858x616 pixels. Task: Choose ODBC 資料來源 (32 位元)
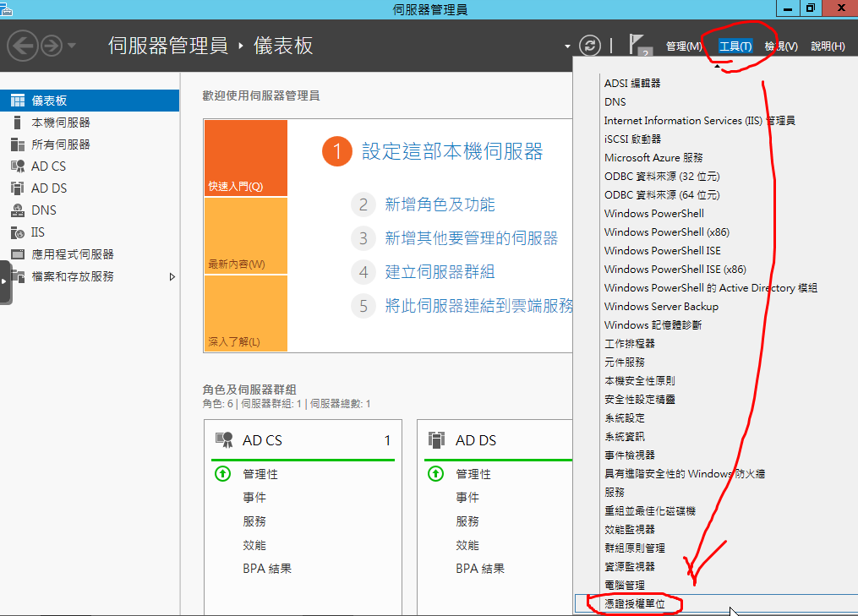(662, 176)
